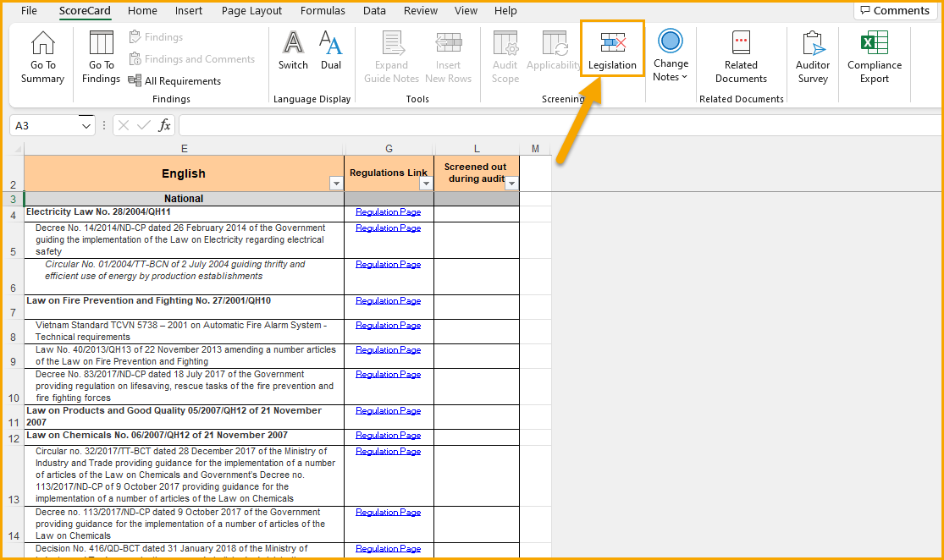The width and height of the screenshot is (944, 560).
Task: Open Applicability screening
Action: (553, 51)
